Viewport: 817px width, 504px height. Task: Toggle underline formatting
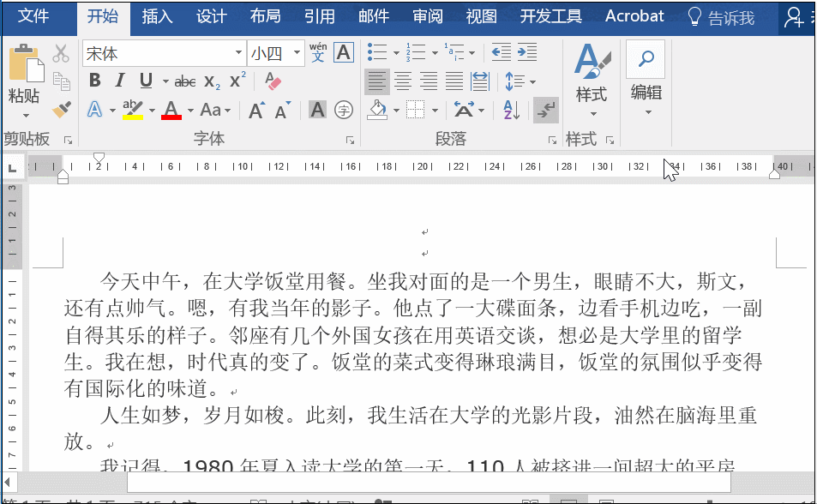click(146, 81)
